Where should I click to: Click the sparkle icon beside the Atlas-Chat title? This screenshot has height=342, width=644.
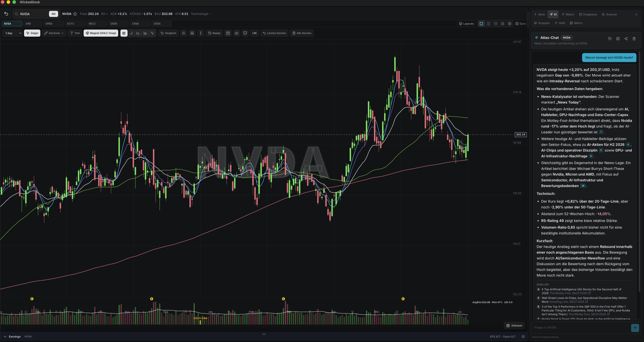(x=537, y=38)
